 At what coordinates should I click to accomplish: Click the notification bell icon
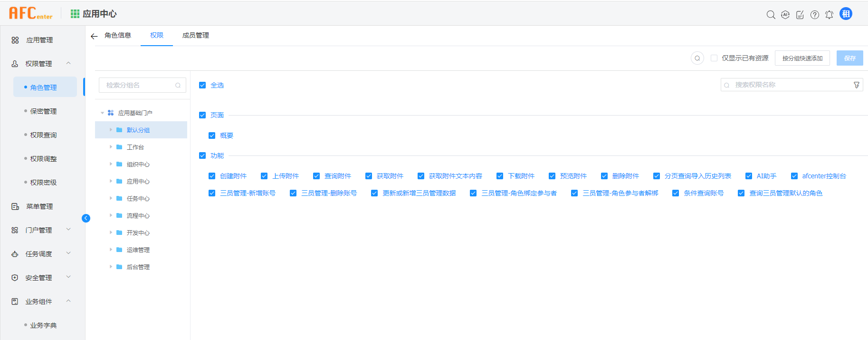coord(829,15)
